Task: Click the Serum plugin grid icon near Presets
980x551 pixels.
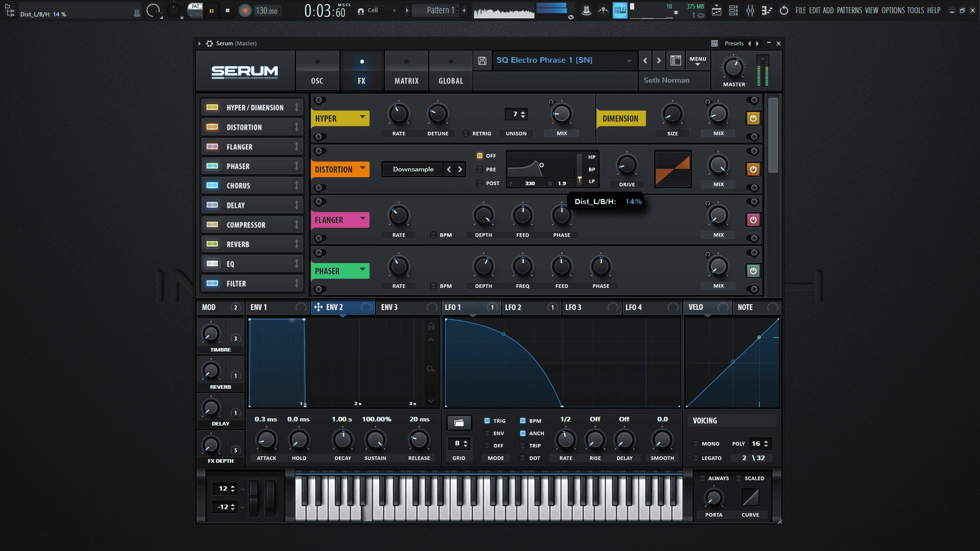Action: point(714,43)
